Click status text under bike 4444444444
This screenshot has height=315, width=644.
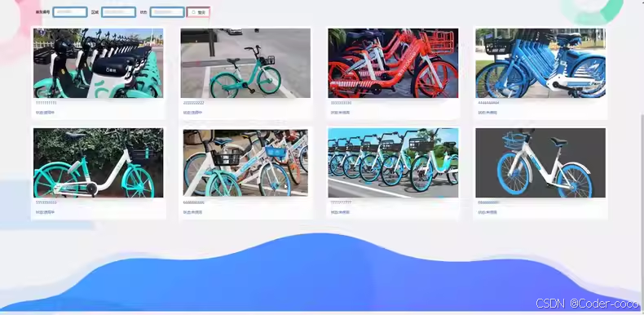(487, 113)
